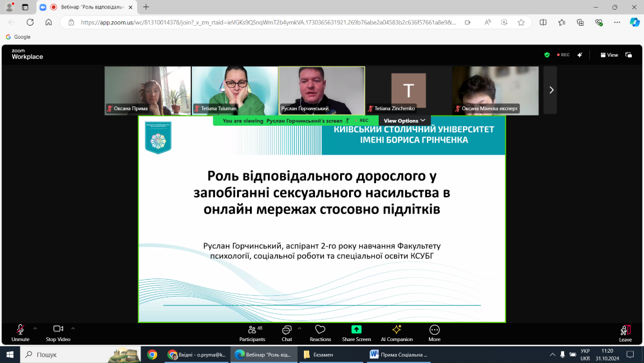The width and height of the screenshot is (644, 363).
Task: Open the View layout menu
Action: pos(609,55)
